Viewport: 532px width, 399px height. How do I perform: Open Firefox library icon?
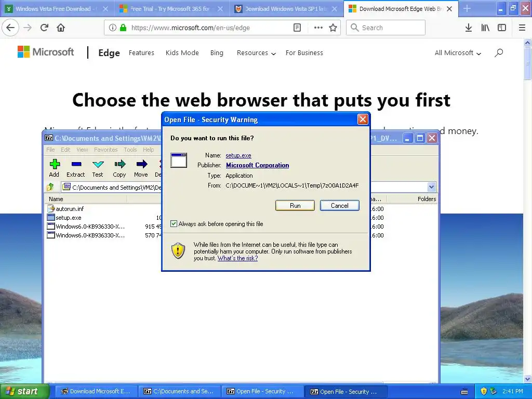pos(485,28)
